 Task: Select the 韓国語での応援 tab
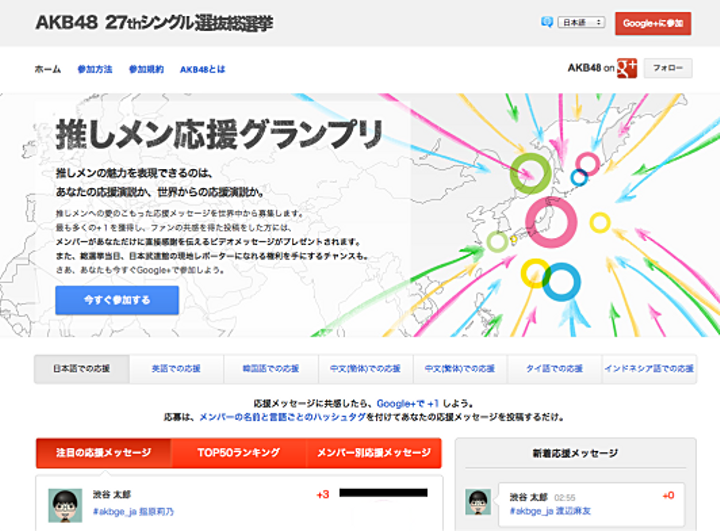click(x=271, y=368)
